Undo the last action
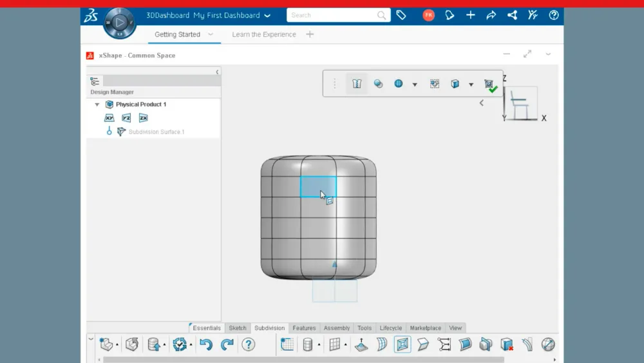Viewport: 644px width, 363px height. tap(206, 344)
